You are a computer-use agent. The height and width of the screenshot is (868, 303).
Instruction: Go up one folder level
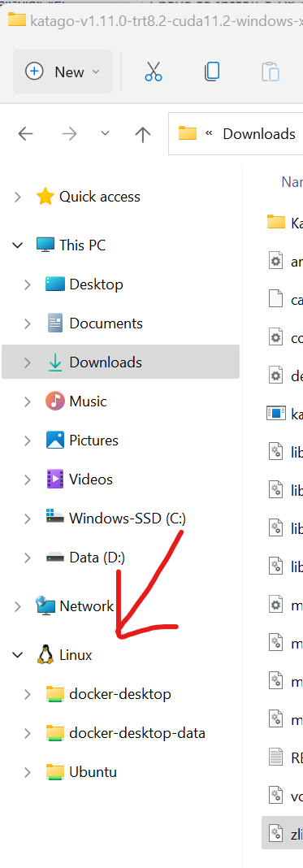pyautogui.click(x=143, y=133)
